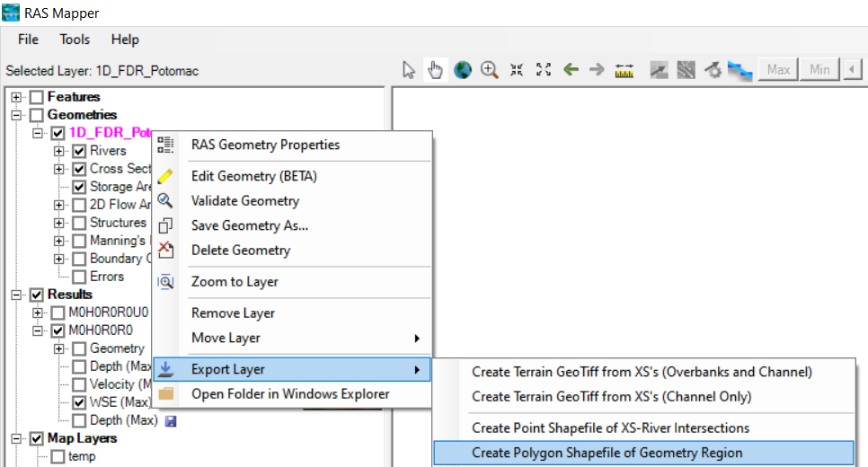
Task: Collapse the Map Layers tree node
Action: pyautogui.click(x=16, y=439)
